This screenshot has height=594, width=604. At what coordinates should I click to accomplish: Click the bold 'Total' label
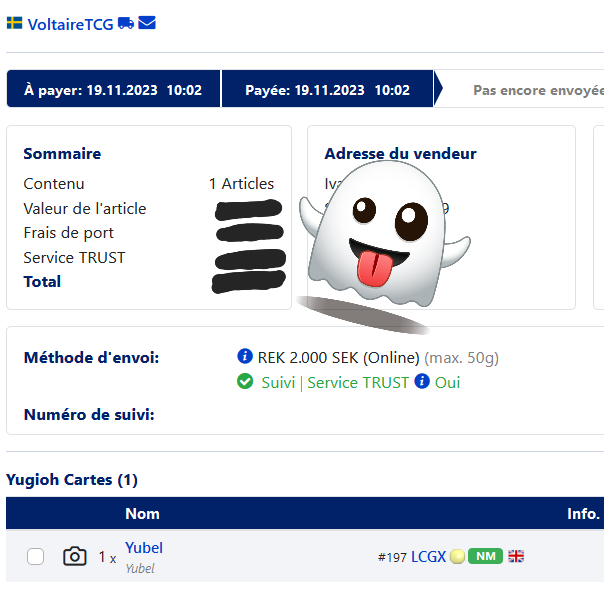coord(42,282)
